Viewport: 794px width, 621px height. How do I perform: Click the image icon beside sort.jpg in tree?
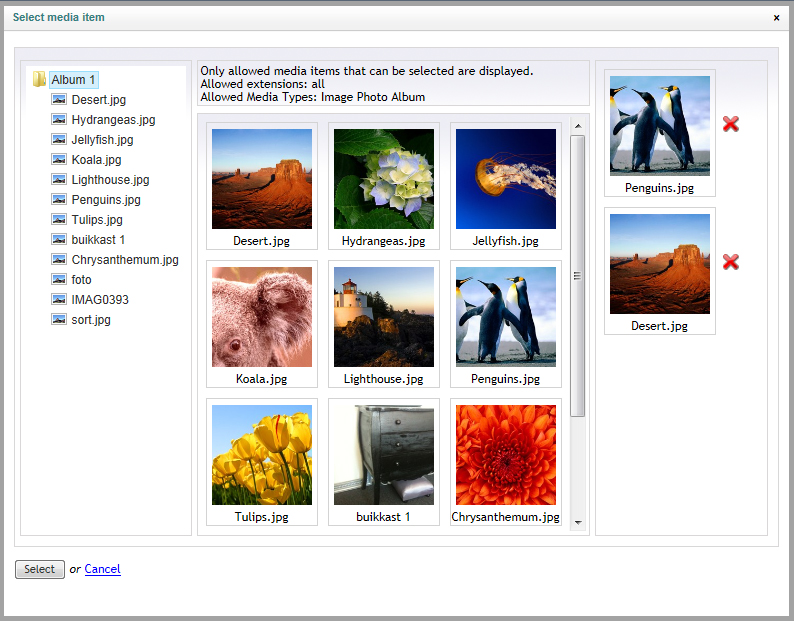click(59, 319)
